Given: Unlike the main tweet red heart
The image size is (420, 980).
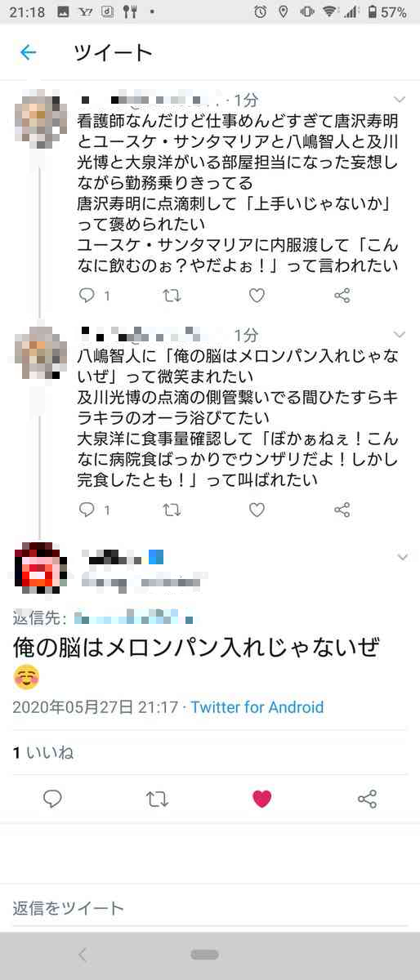Looking at the screenshot, I should tap(261, 800).
